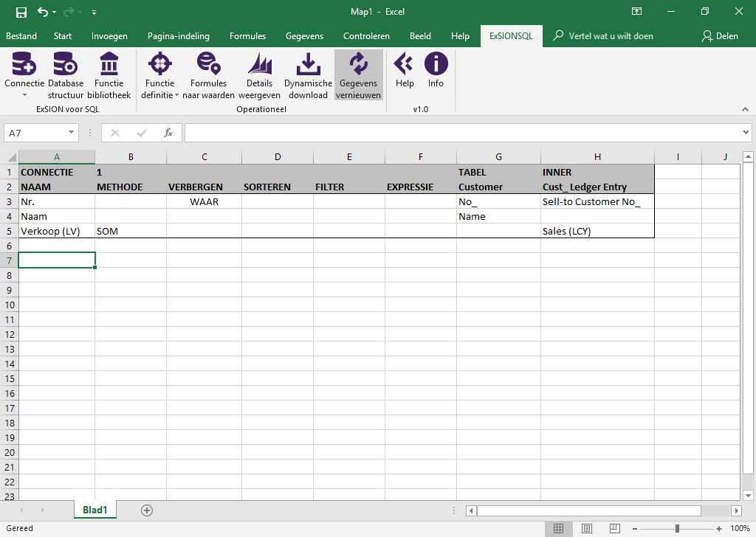Click the Redo arrow icon
Image resolution: width=756 pixels, height=537 pixels.
coord(69,12)
